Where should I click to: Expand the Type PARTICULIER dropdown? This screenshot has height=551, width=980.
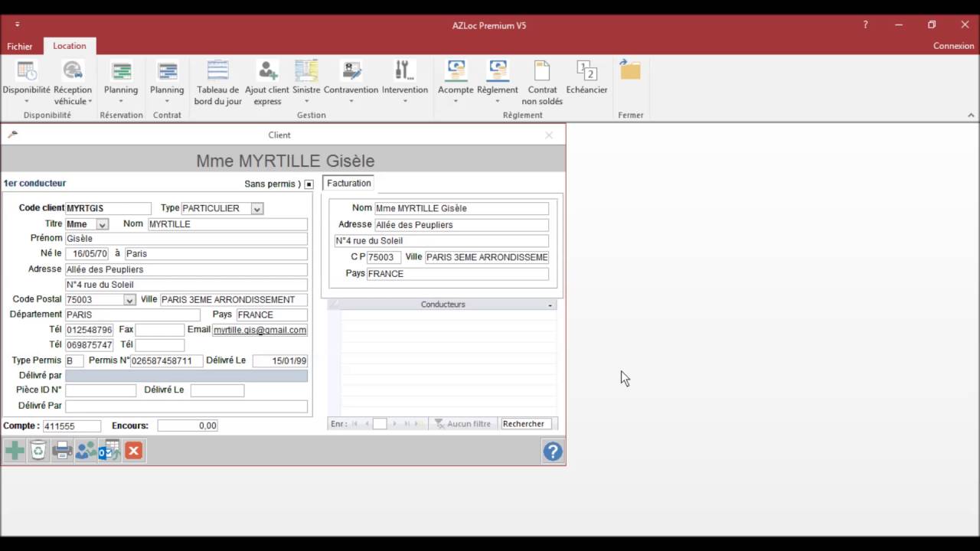coord(257,209)
